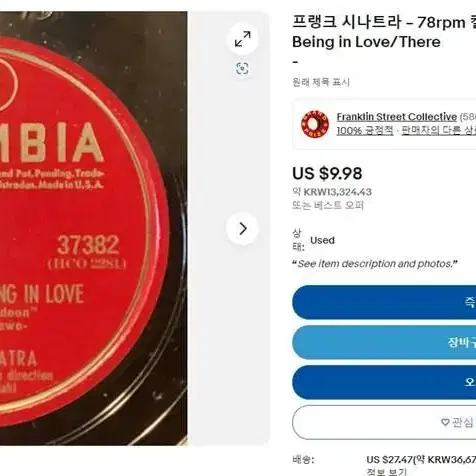
Task: Open the 100% 긍정적 feedback link
Action: click(365, 131)
